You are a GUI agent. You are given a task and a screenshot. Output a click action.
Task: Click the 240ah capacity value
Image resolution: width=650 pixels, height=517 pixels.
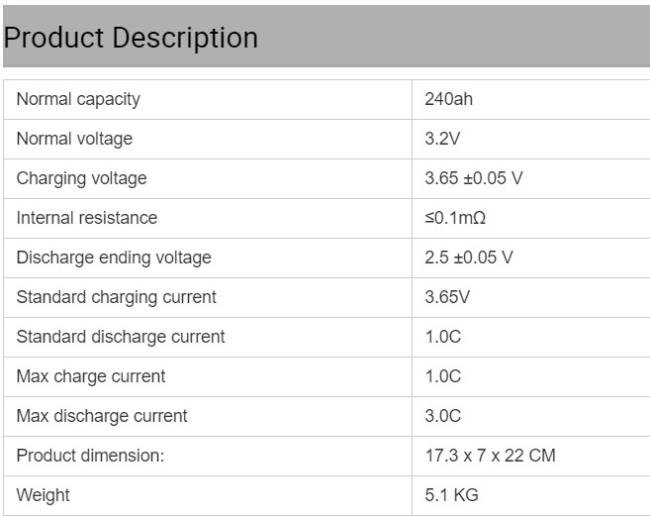[449, 99]
